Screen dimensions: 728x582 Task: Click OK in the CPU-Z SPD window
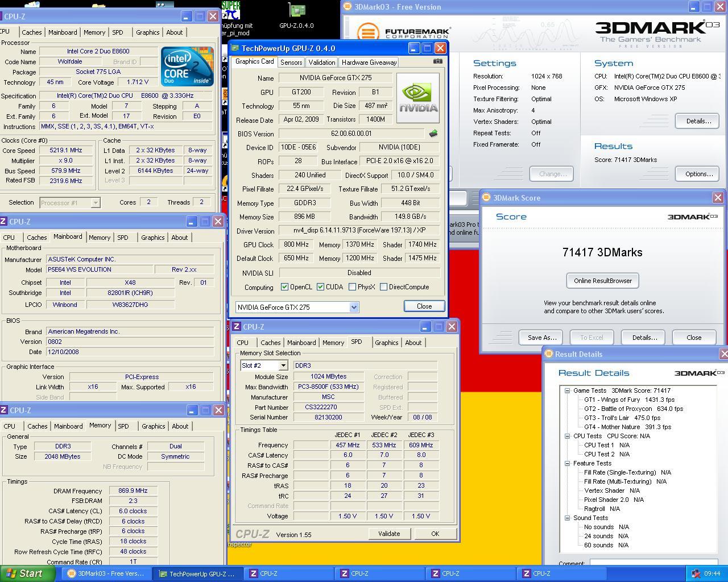coord(435,534)
